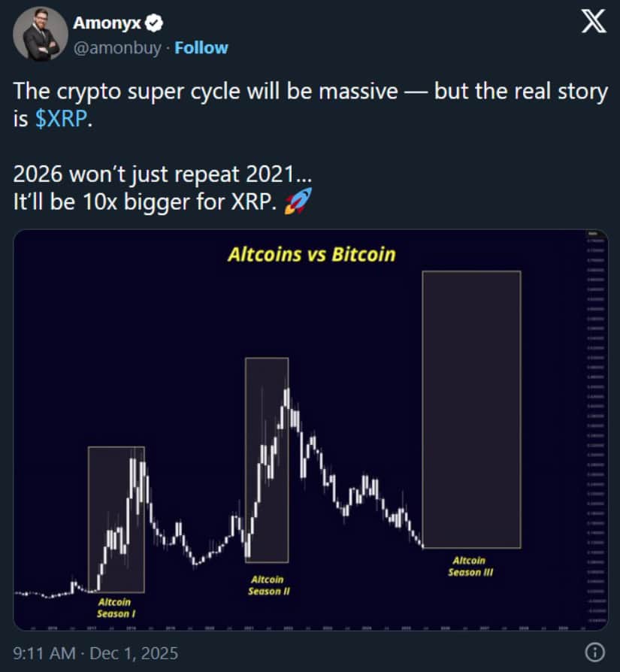This screenshot has width=620, height=672.
Task: Click the Altcoin Season III box on chart
Action: pos(471,410)
